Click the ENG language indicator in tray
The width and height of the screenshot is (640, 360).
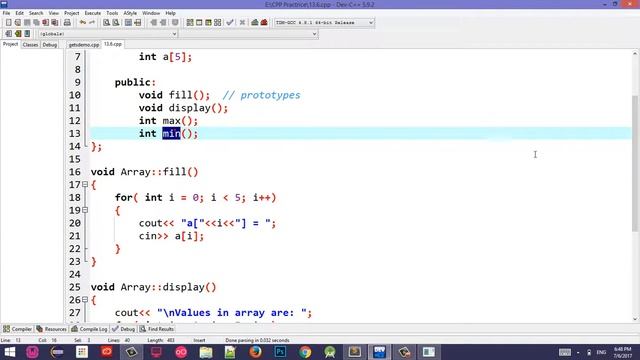(x=601, y=352)
